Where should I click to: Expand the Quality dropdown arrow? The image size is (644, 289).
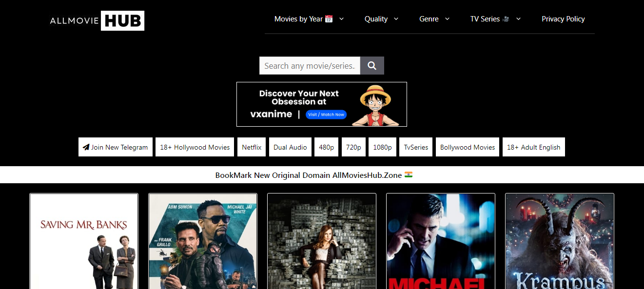396,19
